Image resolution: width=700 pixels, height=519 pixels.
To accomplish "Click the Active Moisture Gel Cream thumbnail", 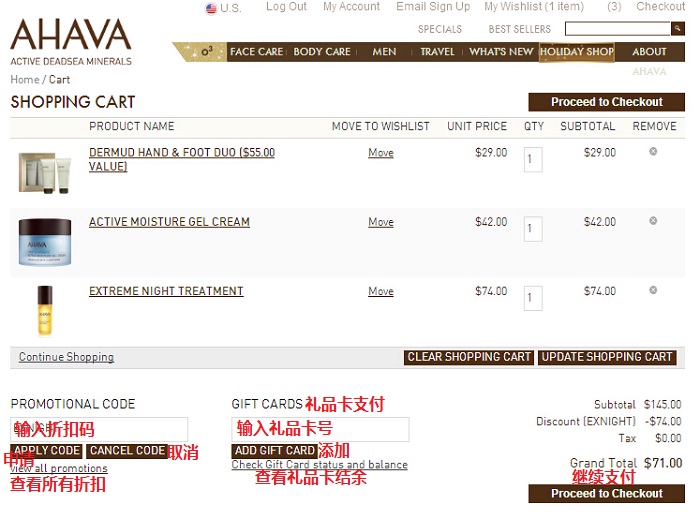I will click(45, 242).
